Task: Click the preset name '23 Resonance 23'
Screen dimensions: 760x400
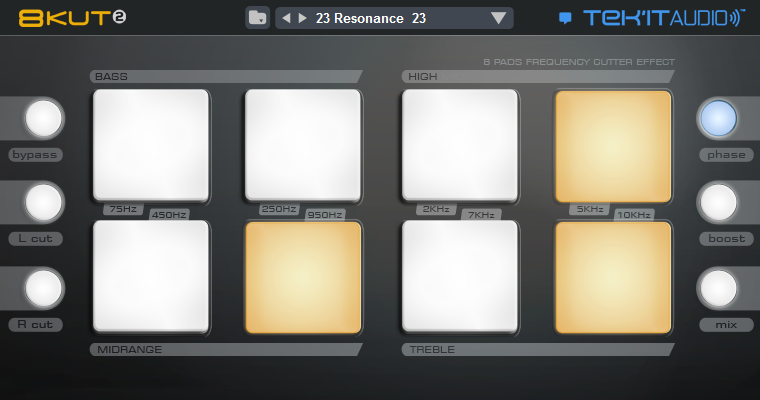Action: (x=371, y=18)
